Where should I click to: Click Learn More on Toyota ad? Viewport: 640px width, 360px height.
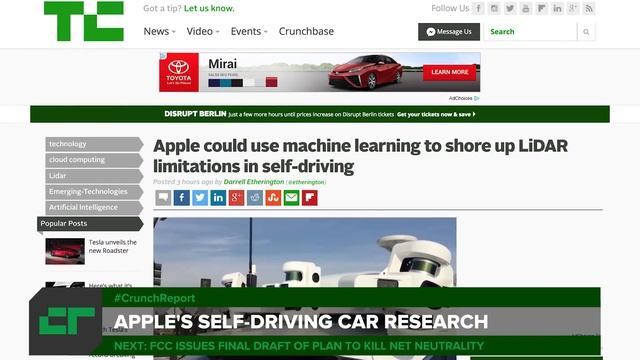point(449,72)
